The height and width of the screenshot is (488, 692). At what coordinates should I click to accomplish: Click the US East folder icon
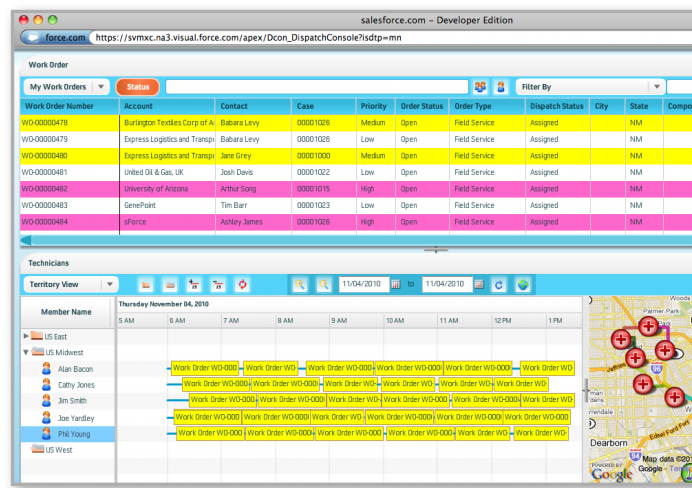37,336
